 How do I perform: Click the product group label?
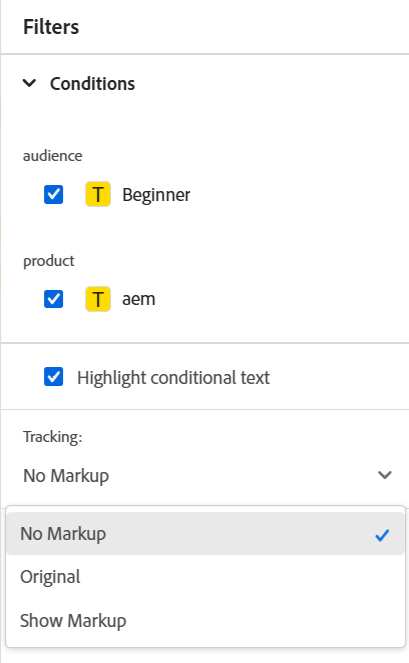click(x=49, y=261)
